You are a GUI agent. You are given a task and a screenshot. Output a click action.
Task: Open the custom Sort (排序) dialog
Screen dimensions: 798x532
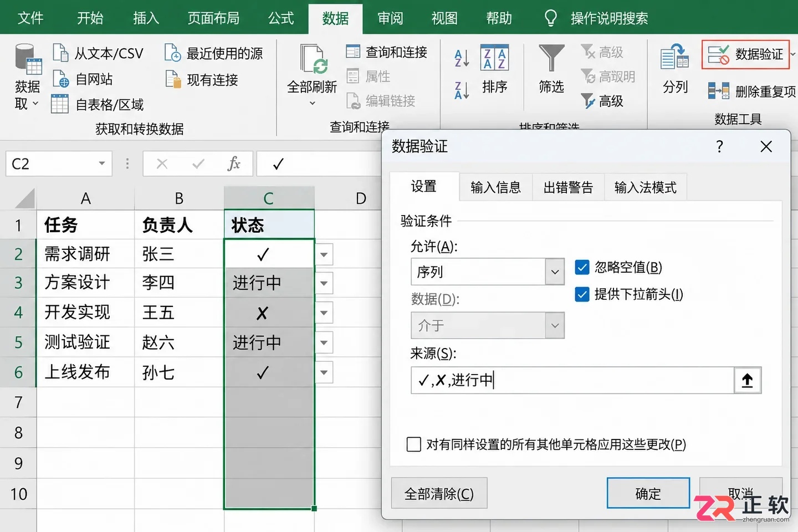pos(494,69)
